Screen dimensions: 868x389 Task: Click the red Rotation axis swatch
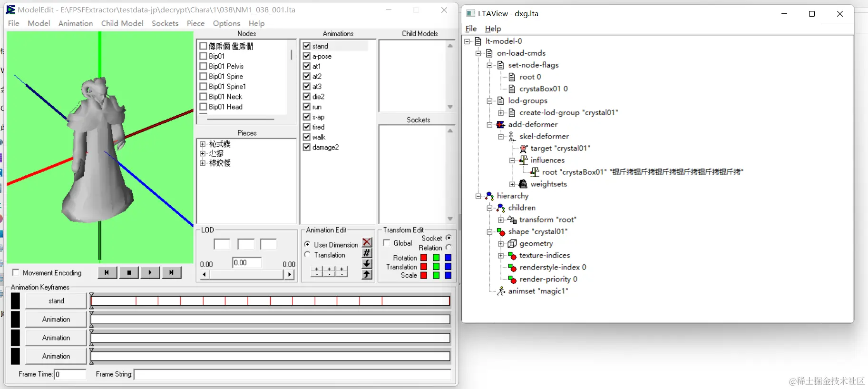tap(424, 258)
